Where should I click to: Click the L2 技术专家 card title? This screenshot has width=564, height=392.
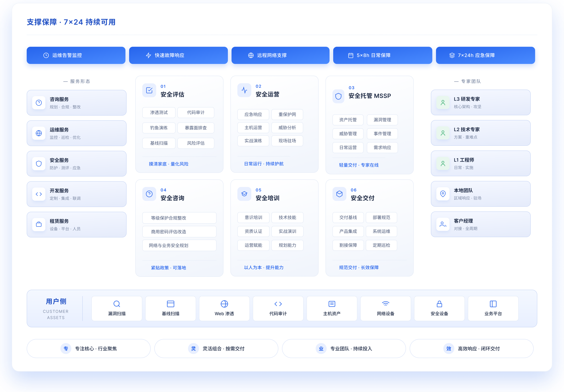pyautogui.click(x=467, y=129)
